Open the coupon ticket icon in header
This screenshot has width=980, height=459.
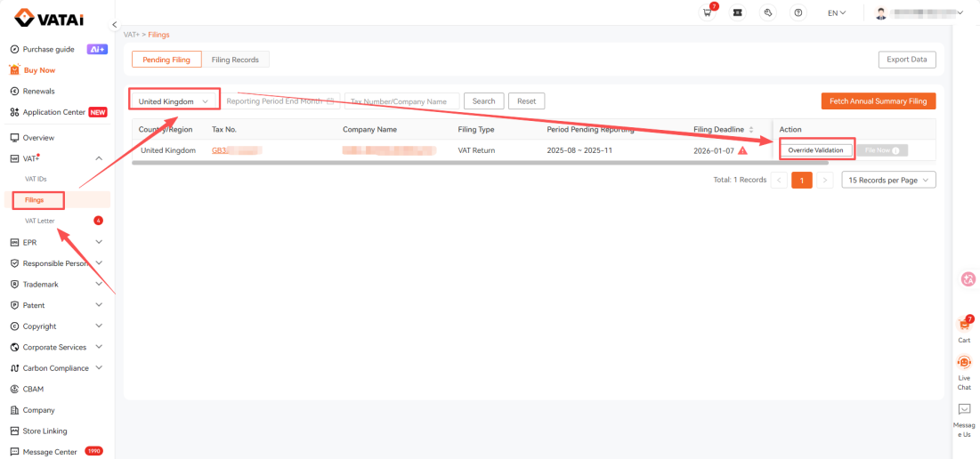click(x=738, y=12)
